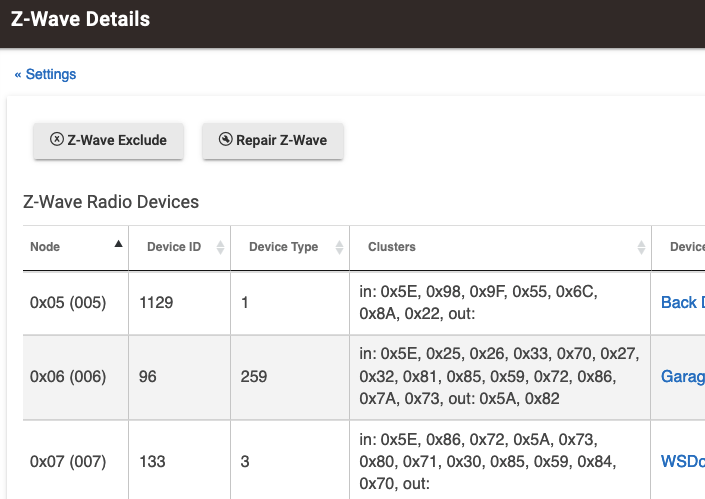Sort by the Node column header
The image size is (705, 499).
[76, 247]
